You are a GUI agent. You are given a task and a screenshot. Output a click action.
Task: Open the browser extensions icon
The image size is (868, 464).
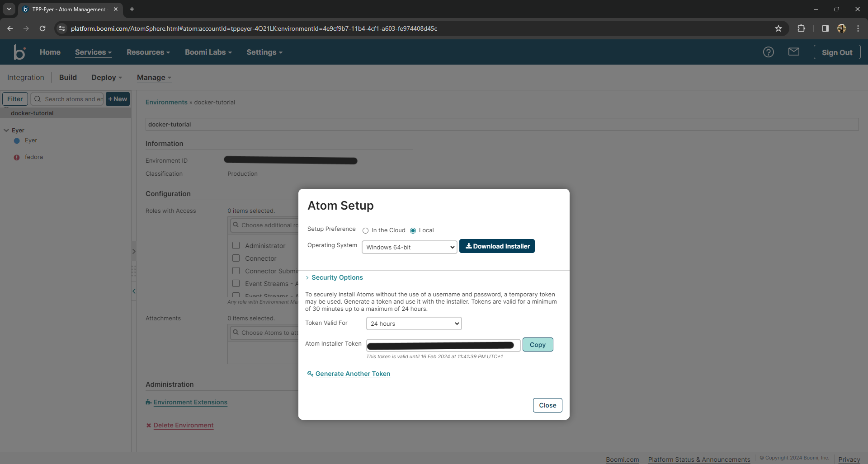pyautogui.click(x=801, y=28)
